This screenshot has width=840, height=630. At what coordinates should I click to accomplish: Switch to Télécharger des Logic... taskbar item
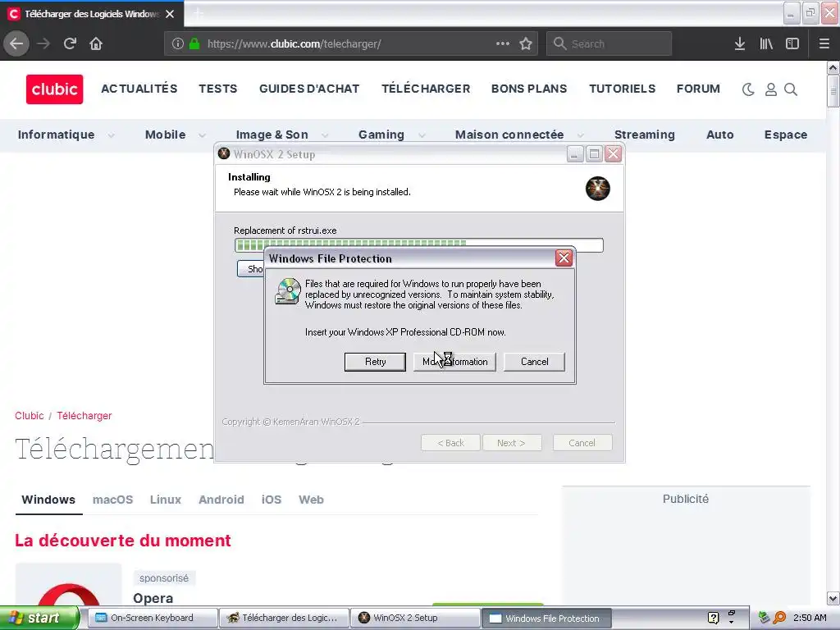pos(284,618)
